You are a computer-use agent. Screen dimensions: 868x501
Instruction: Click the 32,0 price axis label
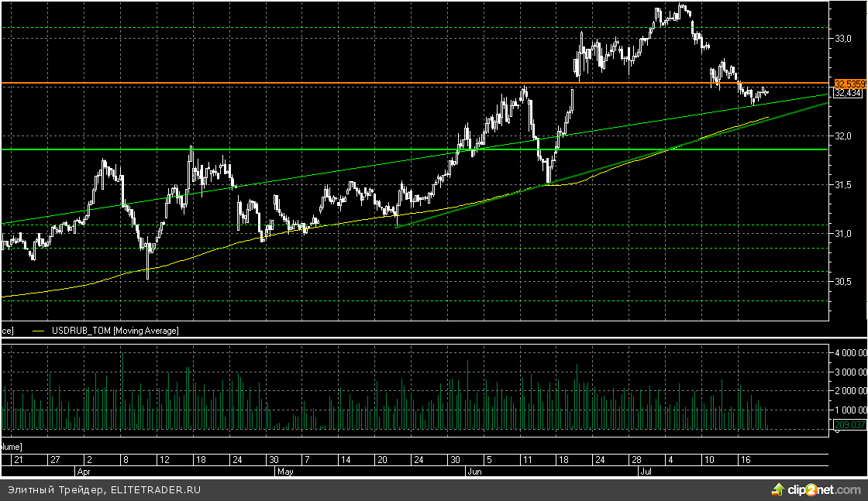(843, 136)
